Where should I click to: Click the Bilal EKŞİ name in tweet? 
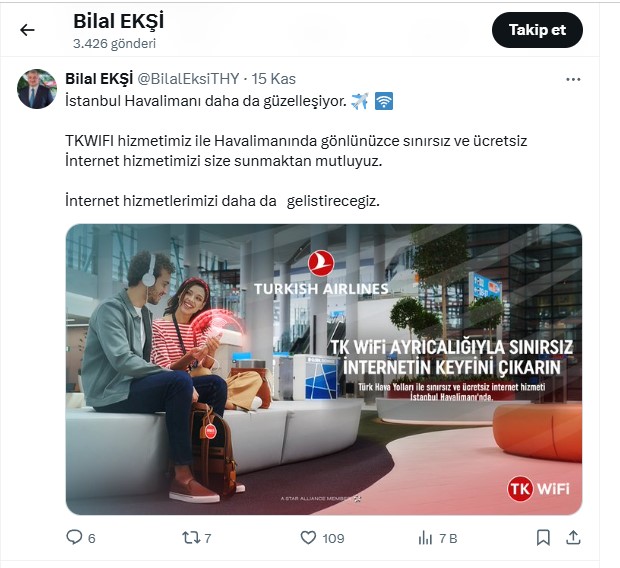click(99, 78)
